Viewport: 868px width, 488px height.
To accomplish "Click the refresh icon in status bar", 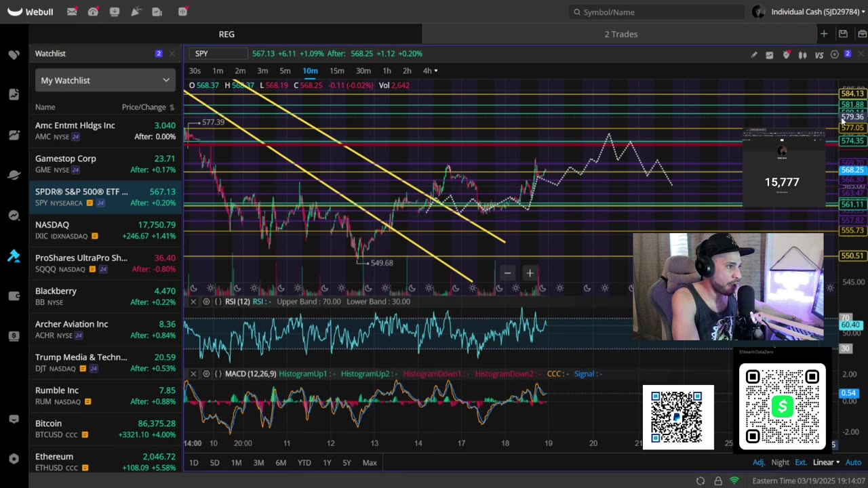I will click(x=701, y=481).
